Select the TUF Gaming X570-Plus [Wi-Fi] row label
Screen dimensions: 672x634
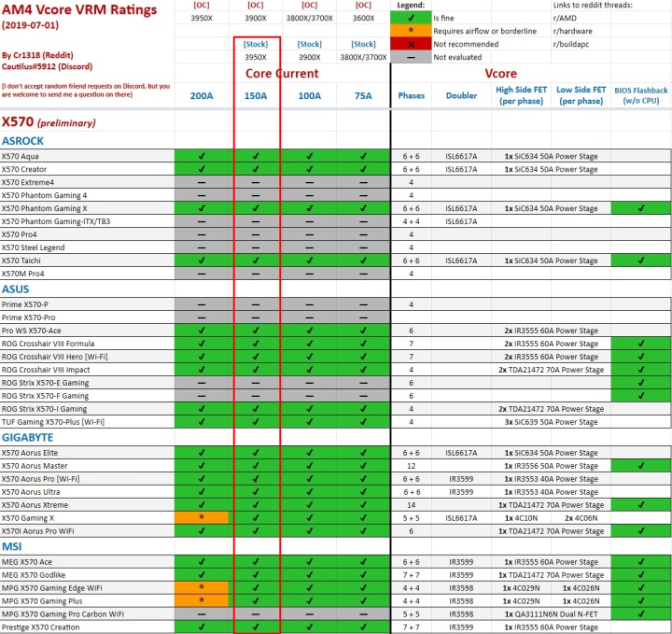(x=53, y=422)
